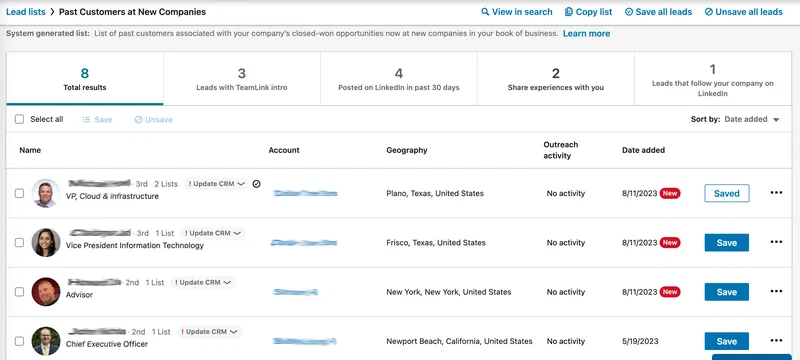Click New badge on the Frisco lead row
Screen dimensions: 800x360
670,243
